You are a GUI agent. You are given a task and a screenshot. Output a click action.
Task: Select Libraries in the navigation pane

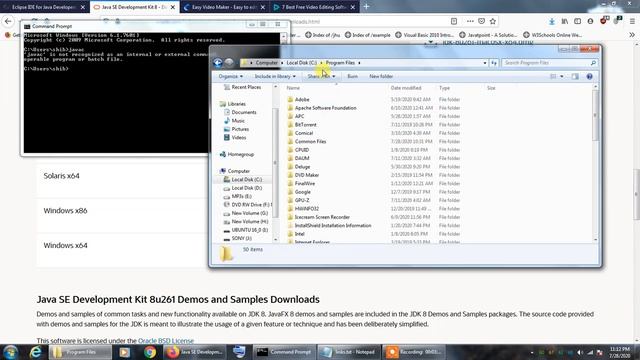pos(236,104)
